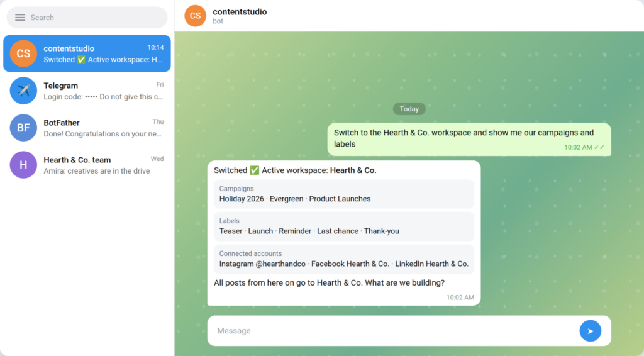Viewport: 644px width, 356px height.
Task: Click the 10:14 timestamp on contentstudio row
Action: (x=156, y=48)
